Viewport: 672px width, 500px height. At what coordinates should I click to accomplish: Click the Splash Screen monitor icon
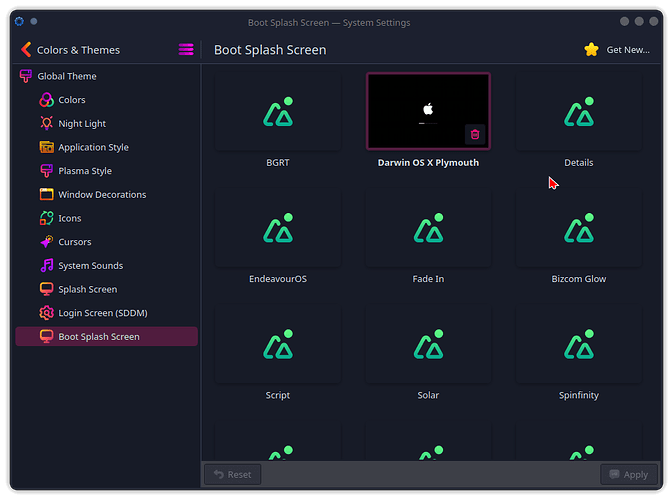46,289
